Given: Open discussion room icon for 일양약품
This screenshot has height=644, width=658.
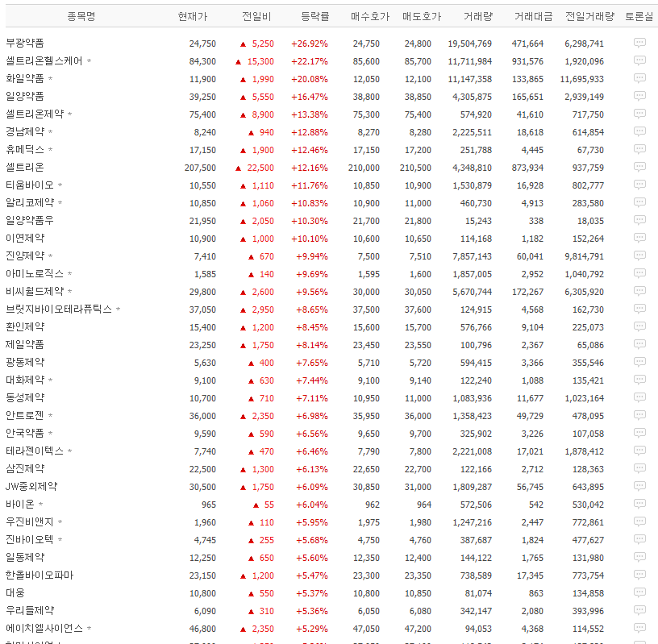Looking at the screenshot, I should click(x=639, y=96).
